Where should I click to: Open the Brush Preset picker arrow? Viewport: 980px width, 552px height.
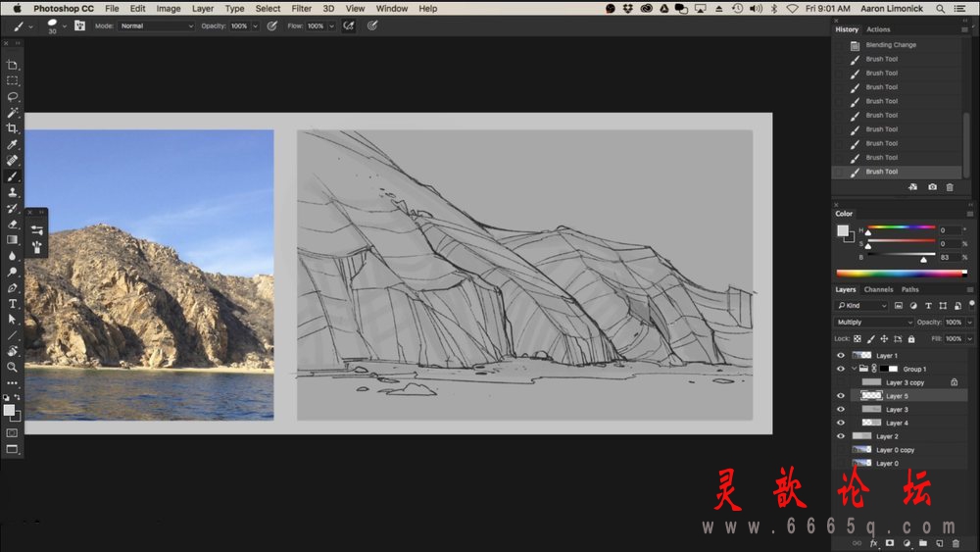click(x=65, y=25)
